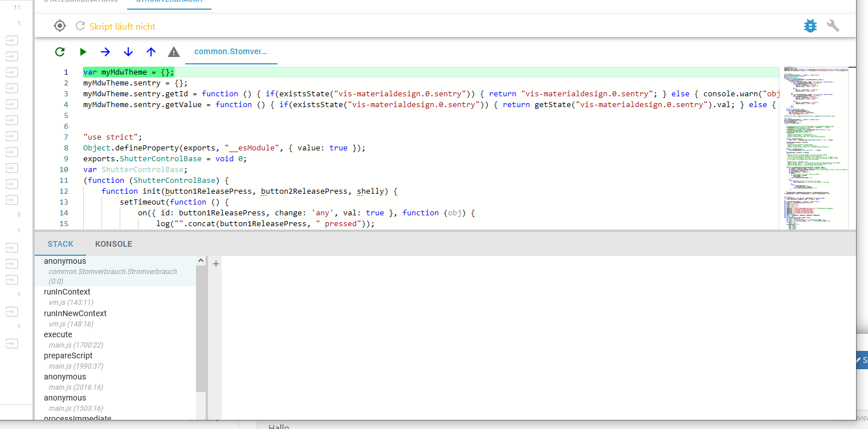
Task: Step out with the up arrow icon
Action: pyautogui.click(x=151, y=52)
